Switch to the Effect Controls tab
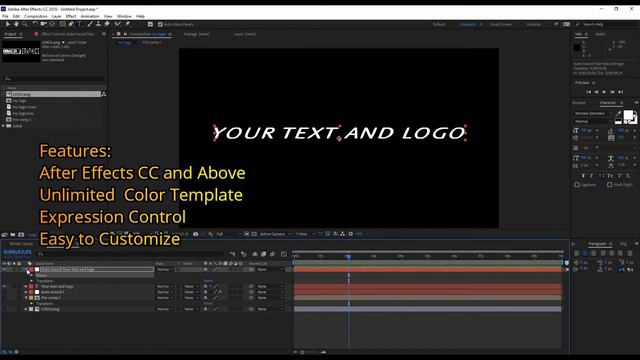This screenshot has width=640, height=360. [68, 34]
